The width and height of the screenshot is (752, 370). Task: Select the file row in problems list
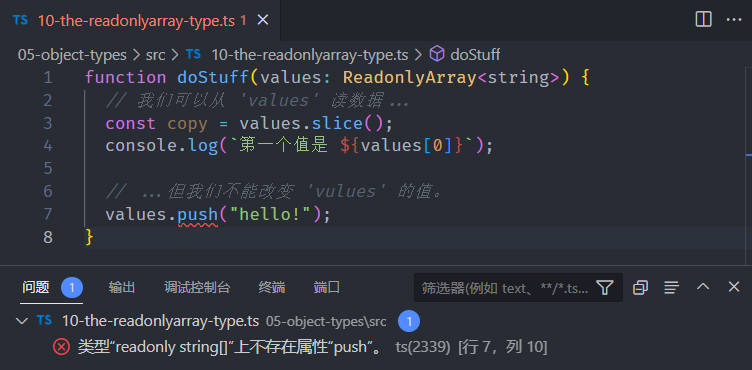pyautogui.click(x=376, y=322)
